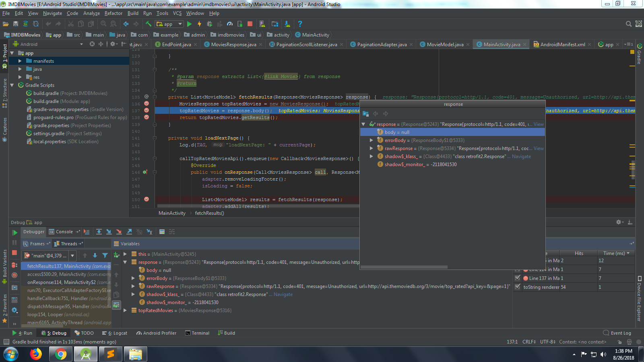Start debugging via the bug toolbar icon
Viewport: 644px width, 362px height.
(209, 24)
